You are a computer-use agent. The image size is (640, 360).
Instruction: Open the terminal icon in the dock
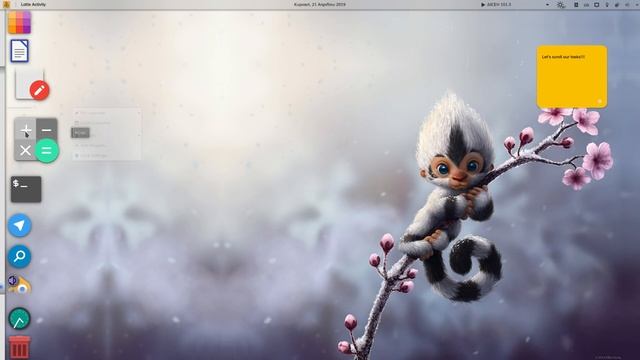pyautogui.click(x=26, y=189)
